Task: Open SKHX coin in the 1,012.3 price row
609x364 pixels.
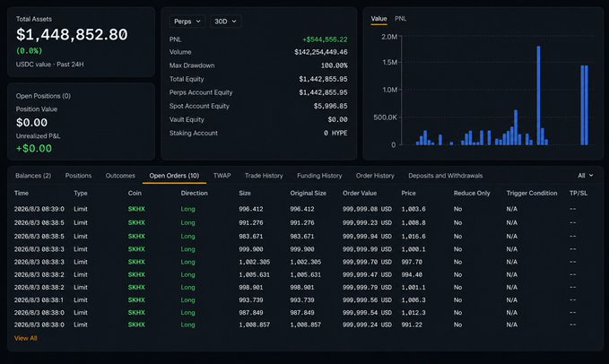Action: (136, 312)
